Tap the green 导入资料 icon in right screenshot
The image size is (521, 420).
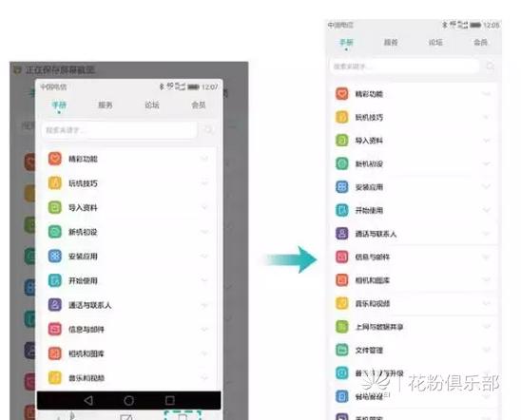click(342, 141)
